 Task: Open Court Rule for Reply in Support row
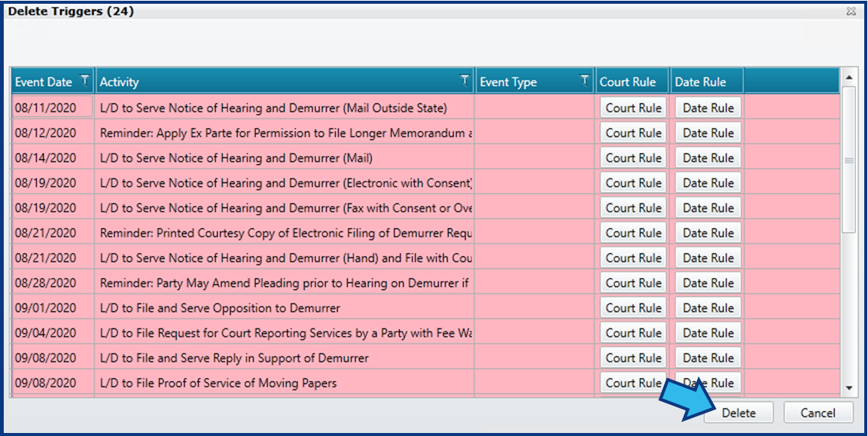[x=633, y=358]
